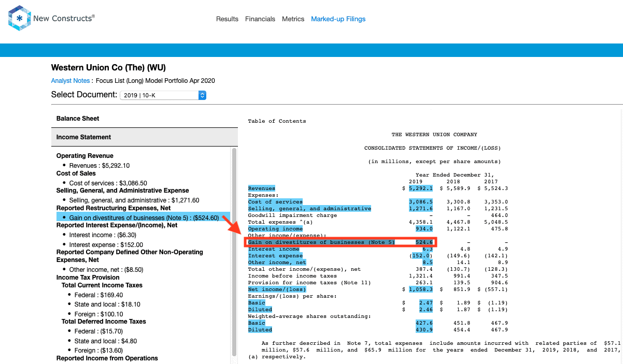Click highlighted Interest income label in filing
623x364 pixels.
click(274, 249)
